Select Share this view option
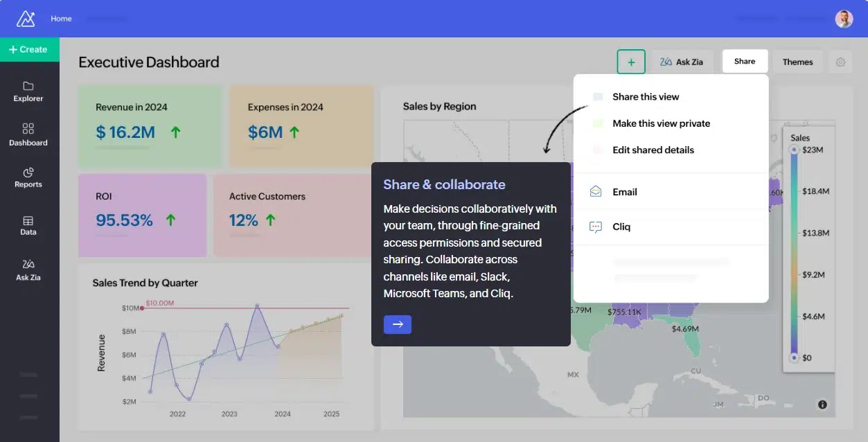Viewport: 868px width, 442px height. coord(646,97)
